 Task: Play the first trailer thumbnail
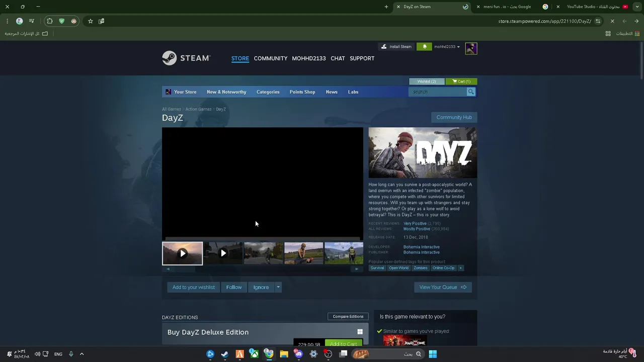[183, 253]
